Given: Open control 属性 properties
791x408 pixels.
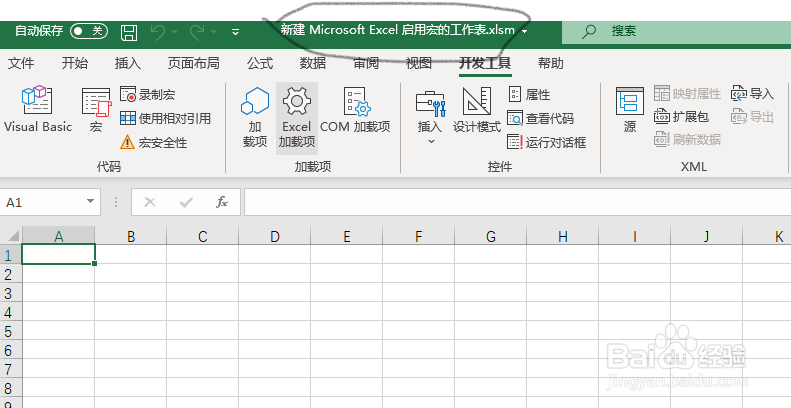Looking at the screenshot, I should [x=529, y=94].
